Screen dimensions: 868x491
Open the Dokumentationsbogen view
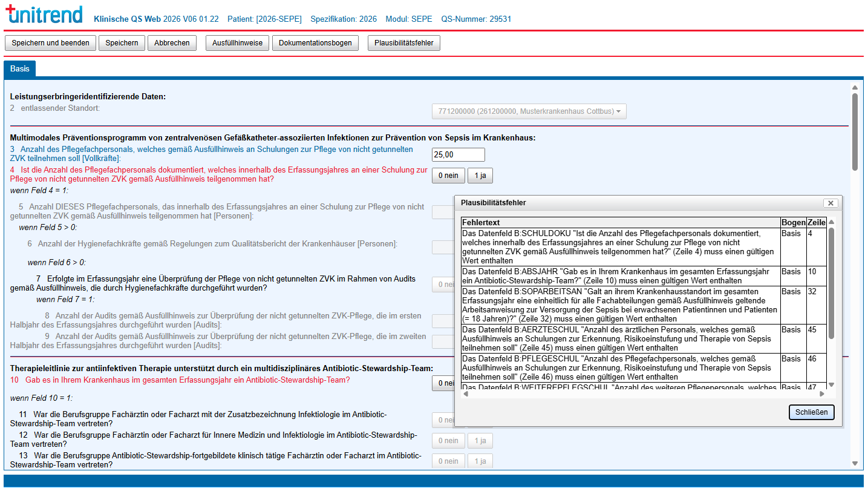pos(315,43)
